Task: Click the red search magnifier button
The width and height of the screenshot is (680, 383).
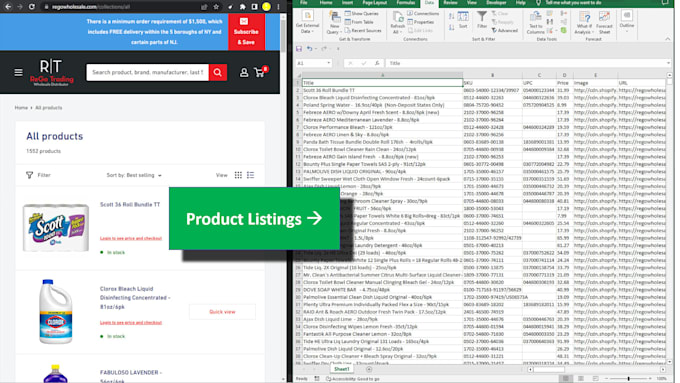Action: click(x=218, y=72)
